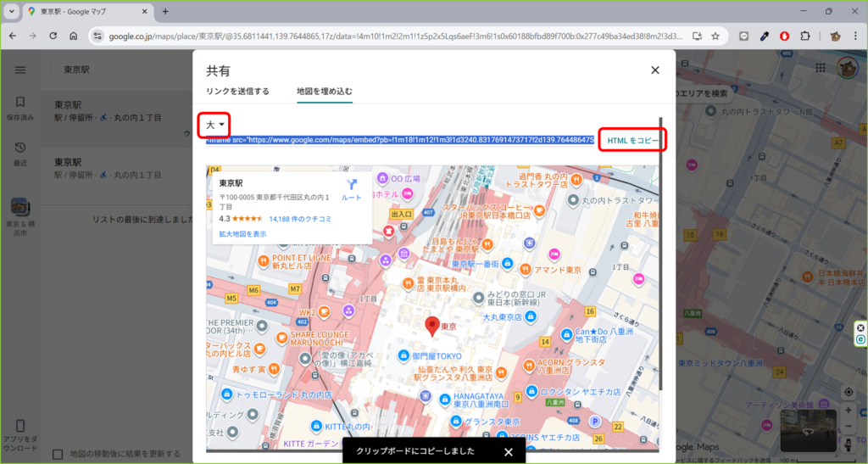Close the 共有 share dialog
The image size is (868, 464).
point(654,71)
